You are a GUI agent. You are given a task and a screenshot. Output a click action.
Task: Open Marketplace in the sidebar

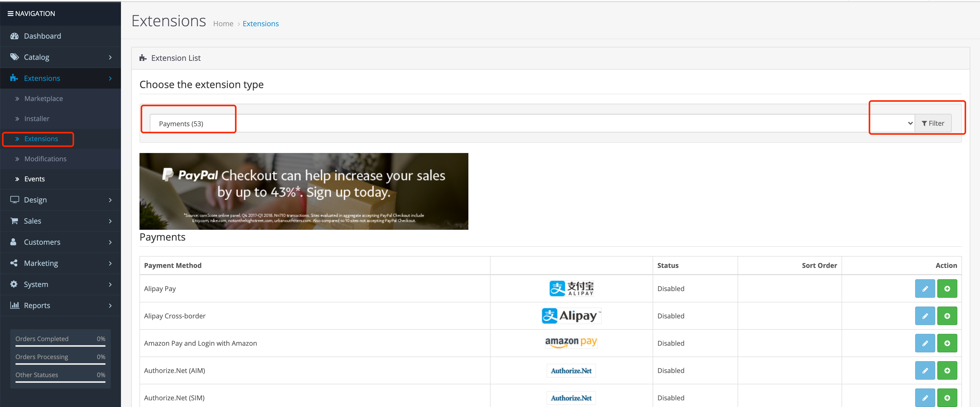[x=43, y=99]
